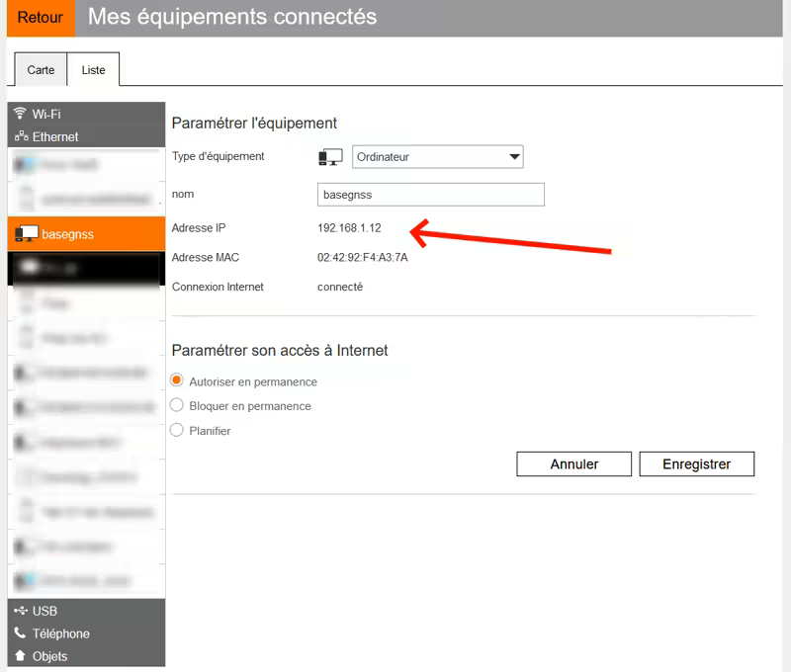Select Bloquer en permanence option

[177, 405]
